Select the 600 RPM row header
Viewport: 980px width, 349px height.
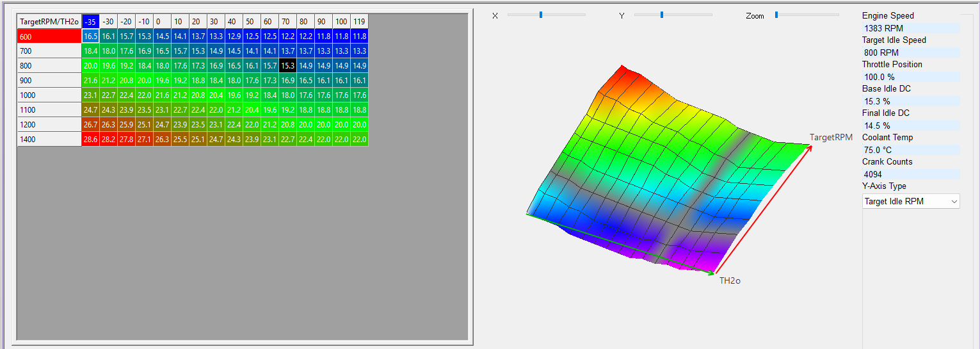49,37
